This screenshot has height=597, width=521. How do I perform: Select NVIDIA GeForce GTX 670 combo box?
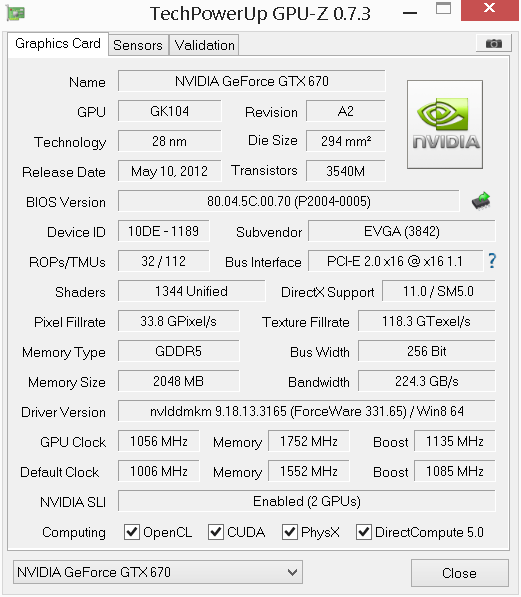(158, 572)
